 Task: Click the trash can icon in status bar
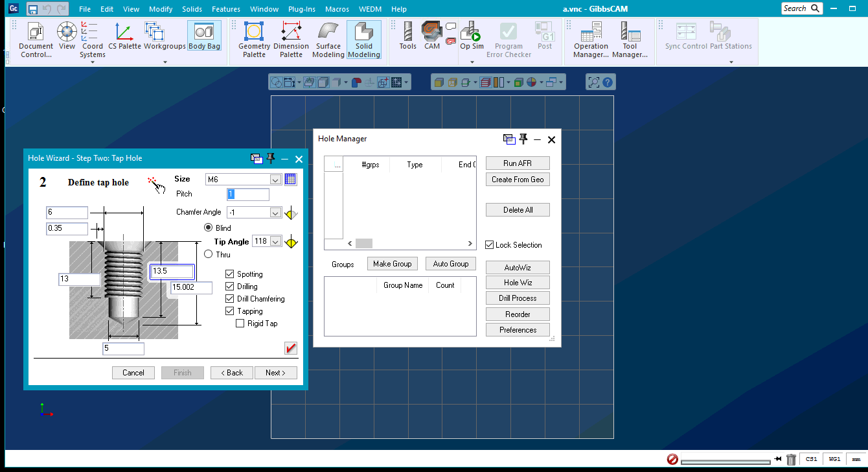tap(791, 459)
